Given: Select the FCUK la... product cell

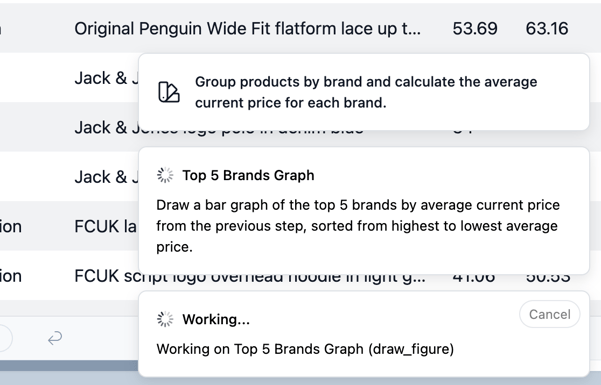Looking at the screenshot, I should (x=105, y=226).
